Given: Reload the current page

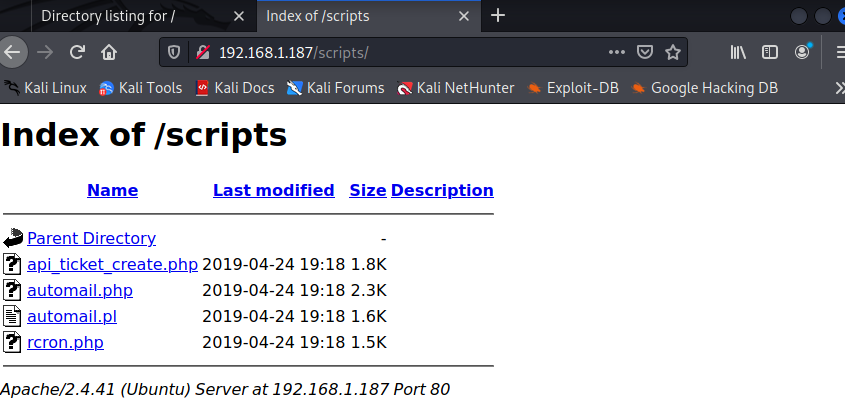Looking at the screenshot, I should tap(77, 52).
